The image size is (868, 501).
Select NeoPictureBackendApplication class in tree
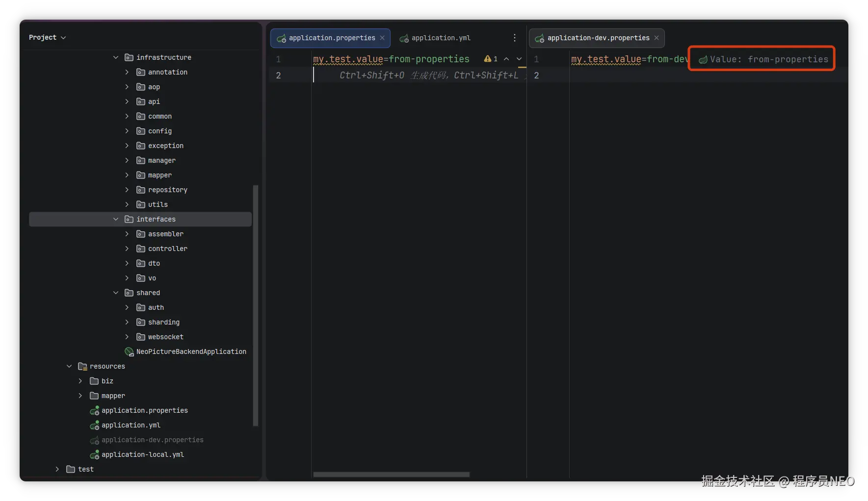pos(140,351)
